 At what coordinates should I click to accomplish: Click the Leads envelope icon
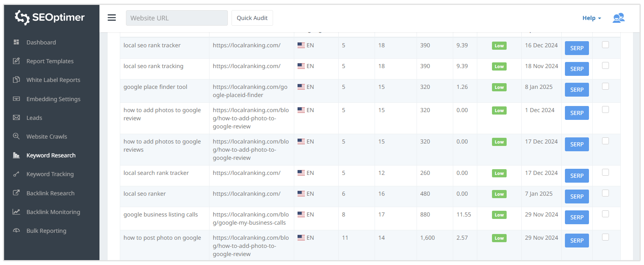[16, 117]
